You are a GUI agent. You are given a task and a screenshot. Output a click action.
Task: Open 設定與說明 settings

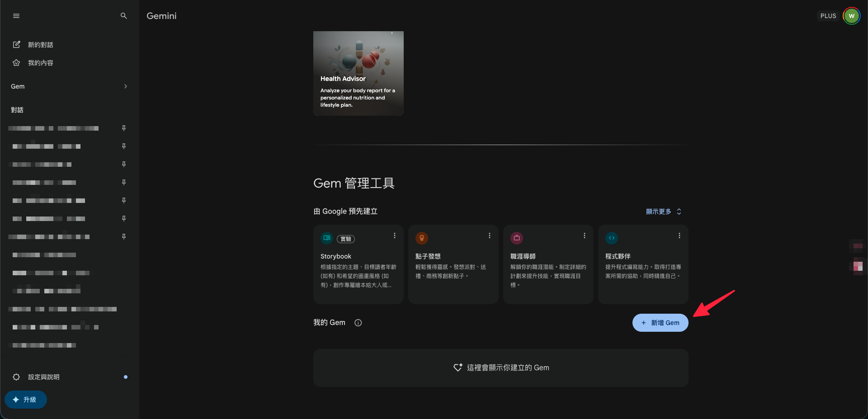click(x=69, y=377)
